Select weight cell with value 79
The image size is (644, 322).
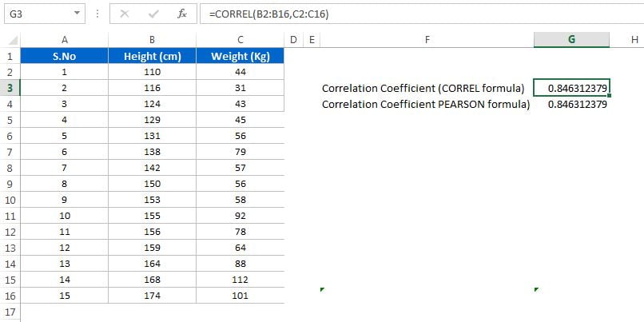tap(241, 152)
